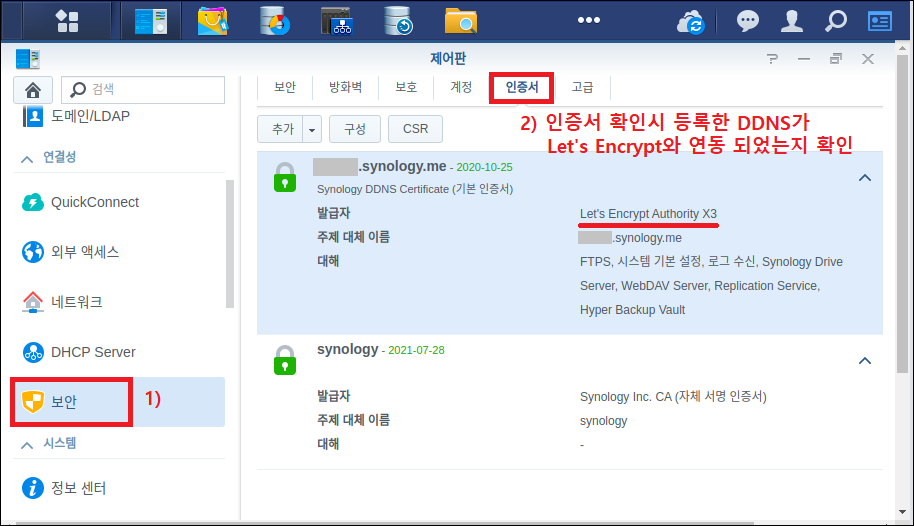Switch to the 고급 tab
Screen dimensions: 914x526
(x=582, y=87)
